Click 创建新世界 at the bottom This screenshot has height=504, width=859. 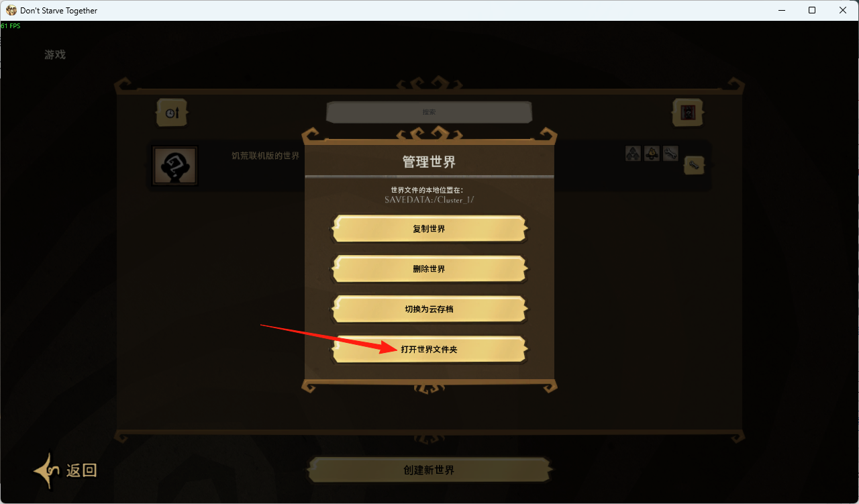click(x=429, y=470)
